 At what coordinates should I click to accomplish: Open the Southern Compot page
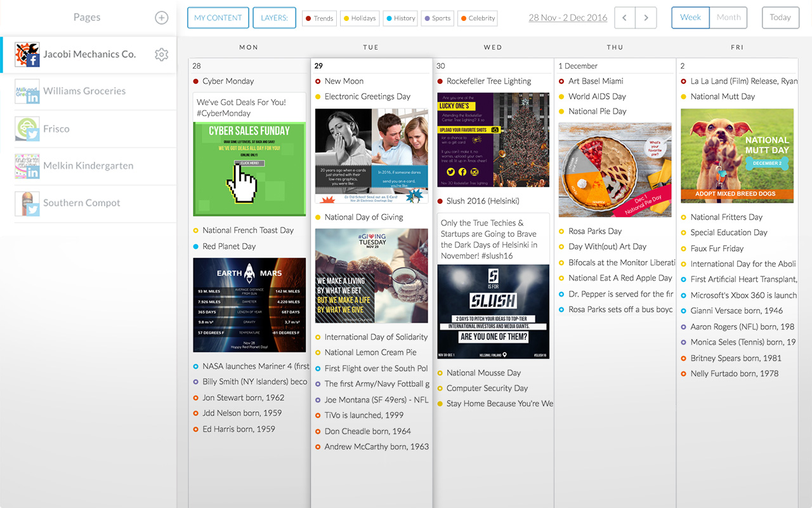82,203
